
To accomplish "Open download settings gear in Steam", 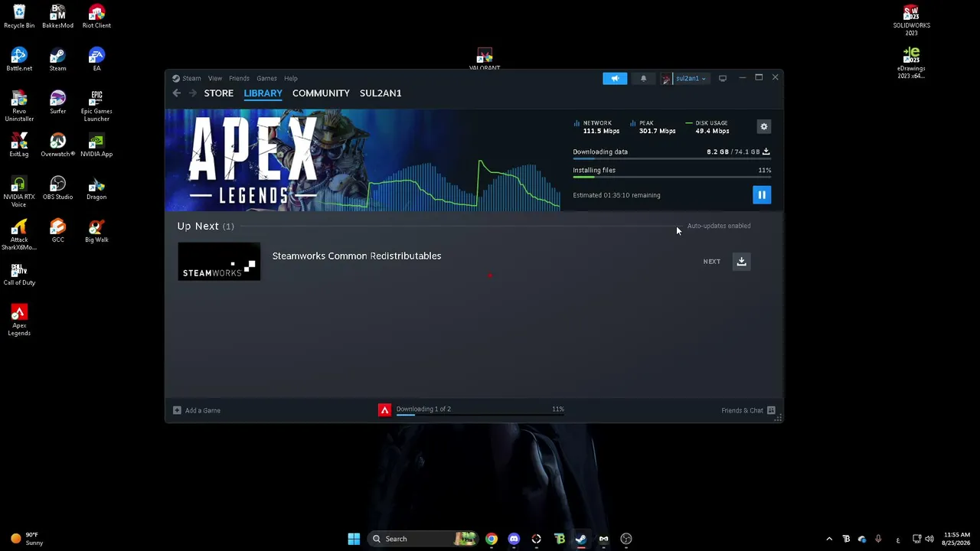I will 764,127.
